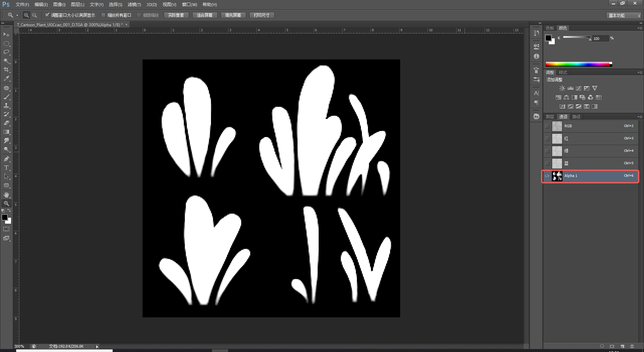The image size is (644, 352).
Task: Open the Channels panel flyout menu
Action: 640,117
